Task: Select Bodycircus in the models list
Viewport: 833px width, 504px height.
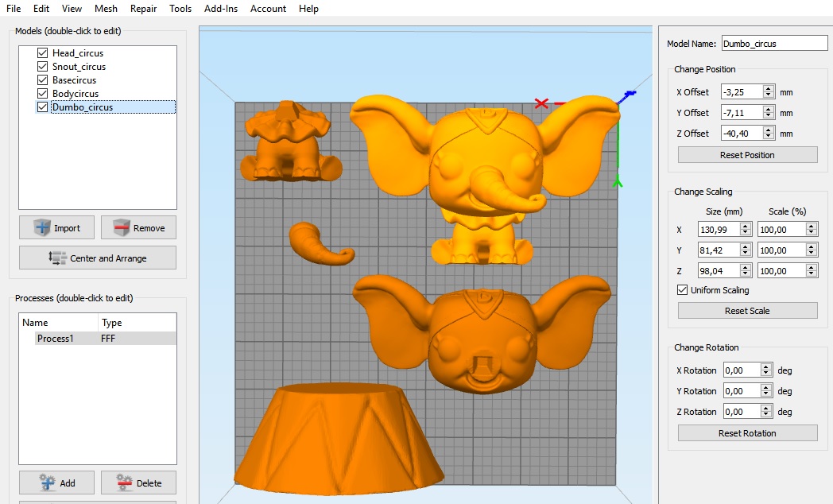Action: [76, 94]
